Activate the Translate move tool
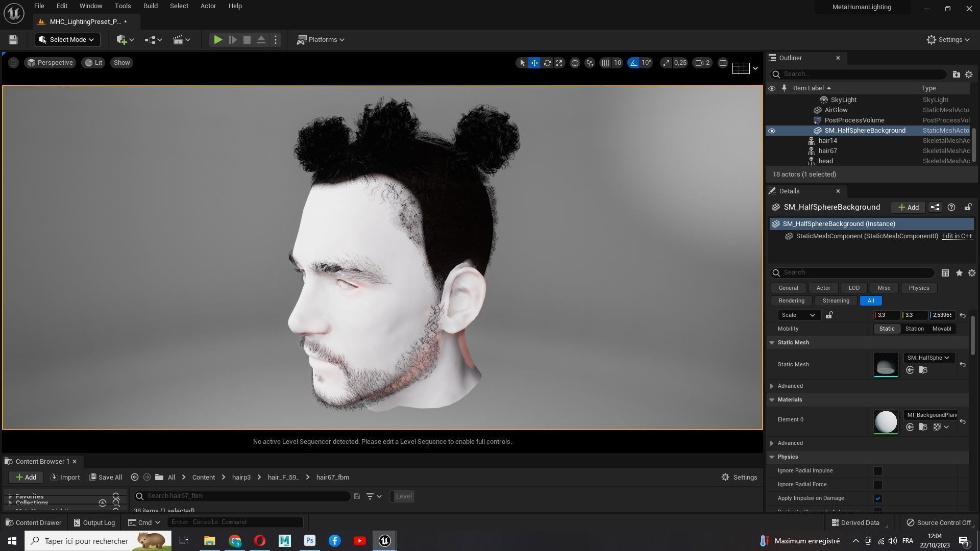 [x=534, y=63]
